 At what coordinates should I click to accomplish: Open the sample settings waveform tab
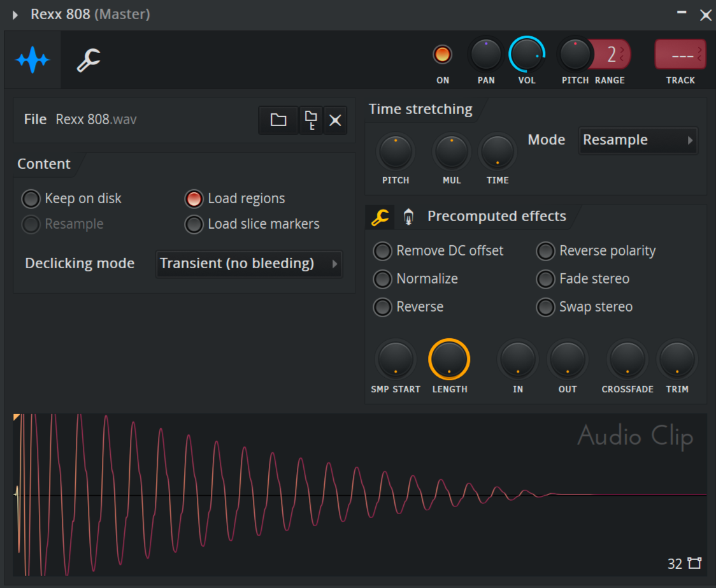pyautogui.click(x=32, y=61)
